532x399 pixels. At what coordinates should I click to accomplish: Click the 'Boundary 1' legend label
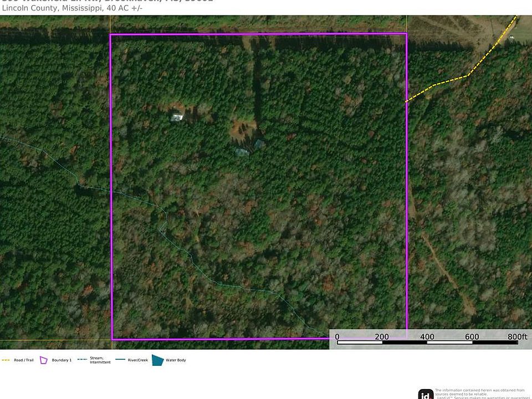(62, 360)
